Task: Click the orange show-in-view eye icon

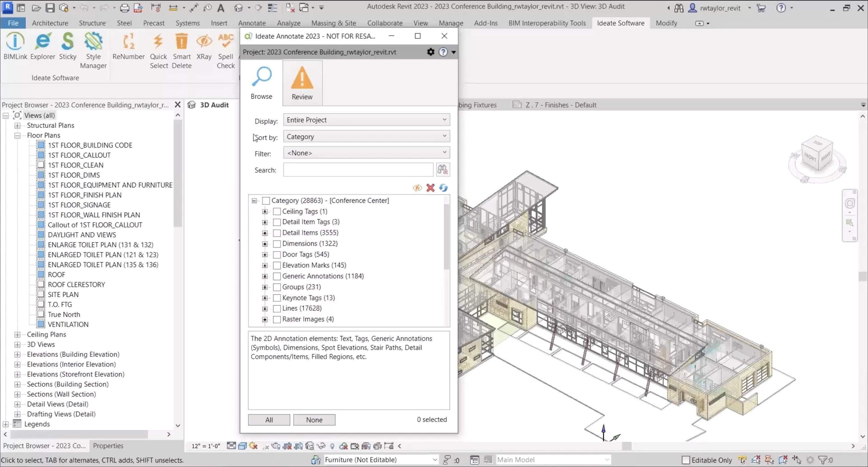Action: coord(417,188)
